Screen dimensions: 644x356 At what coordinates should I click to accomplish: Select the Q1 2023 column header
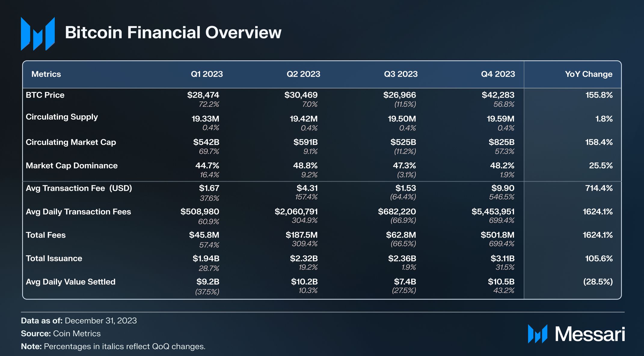click(x=207, y=74)
